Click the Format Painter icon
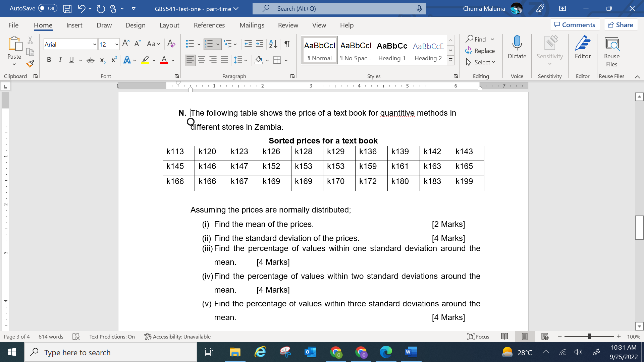Viewport: 644px width, 362px height. point(30,63)
